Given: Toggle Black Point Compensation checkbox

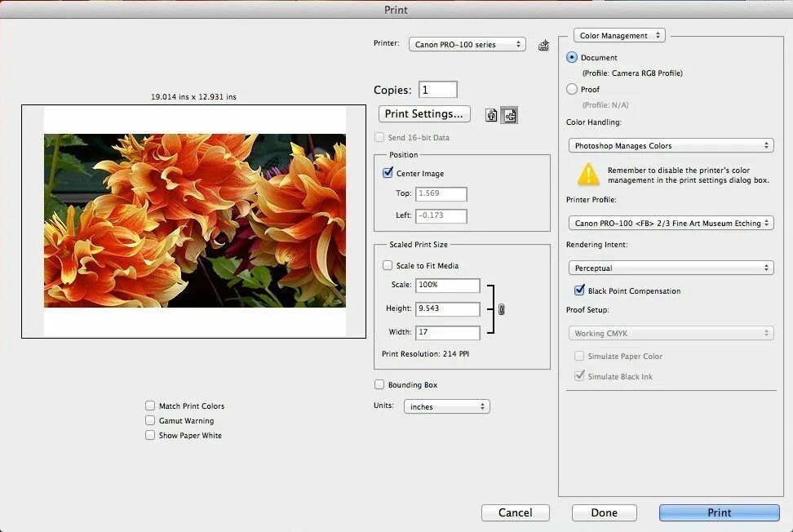Looking at the screenshot, I should pyautogui.click(x=579, y=290).
